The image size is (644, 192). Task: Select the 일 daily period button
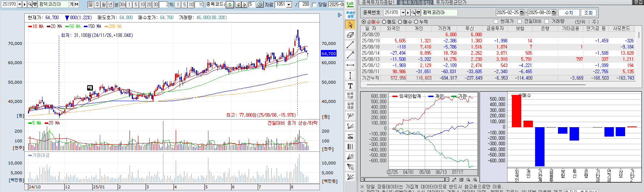coord(90,4)
